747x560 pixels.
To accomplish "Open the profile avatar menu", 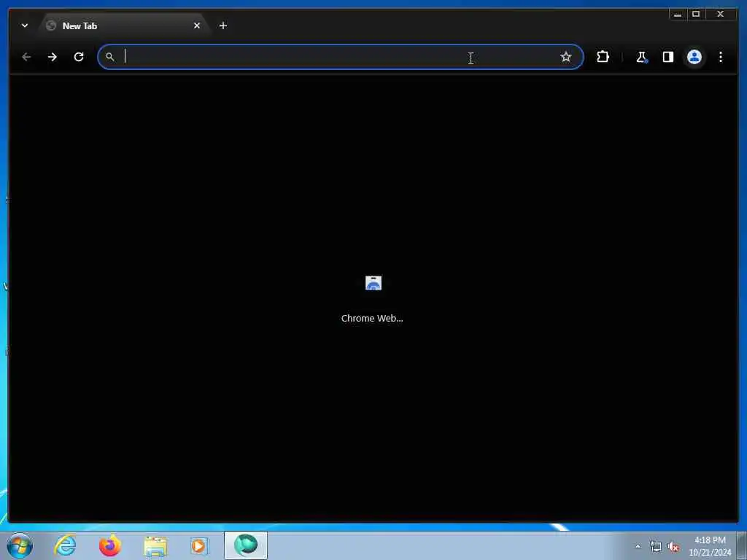I will click(x=694, y=57).
